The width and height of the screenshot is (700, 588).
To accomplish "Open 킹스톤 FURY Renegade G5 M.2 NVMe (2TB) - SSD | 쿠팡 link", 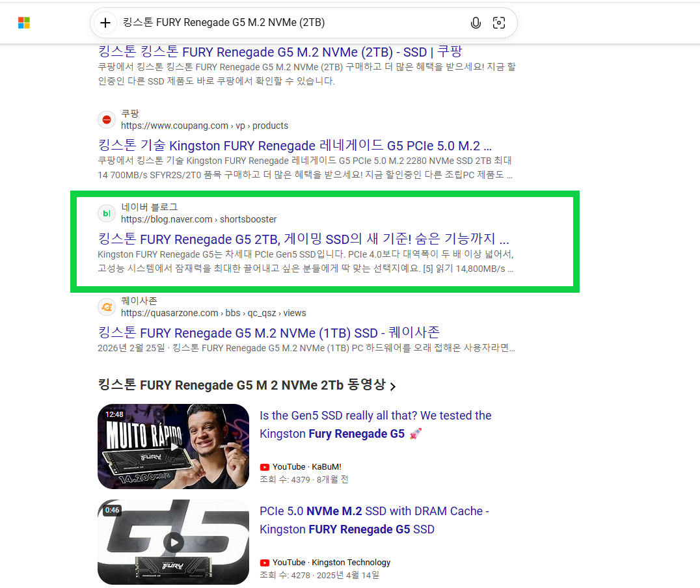I will click(280, 52).
